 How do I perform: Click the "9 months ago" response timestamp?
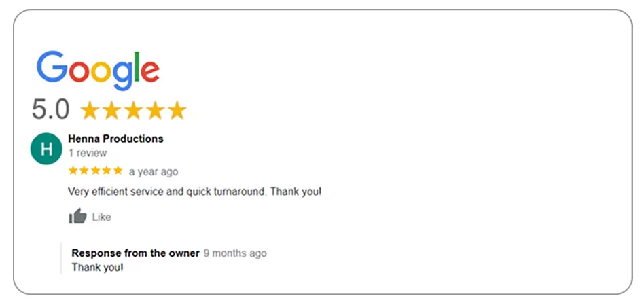point(235,253)
